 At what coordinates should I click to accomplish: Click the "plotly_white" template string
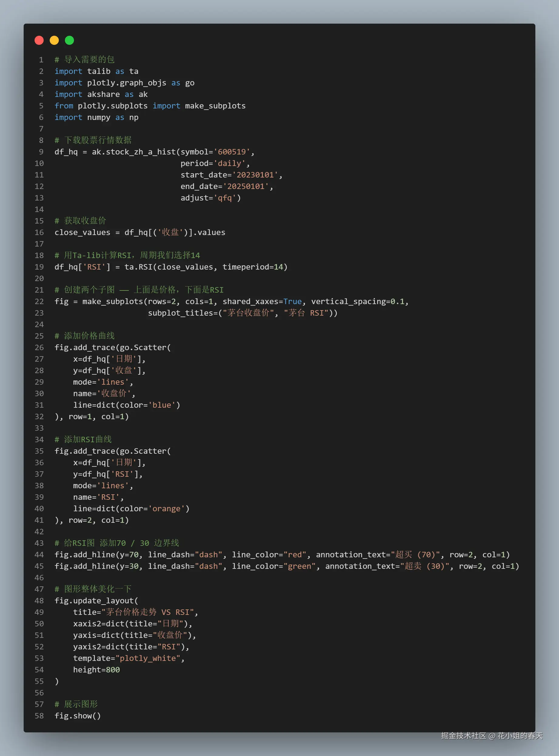tap(148, 658)
